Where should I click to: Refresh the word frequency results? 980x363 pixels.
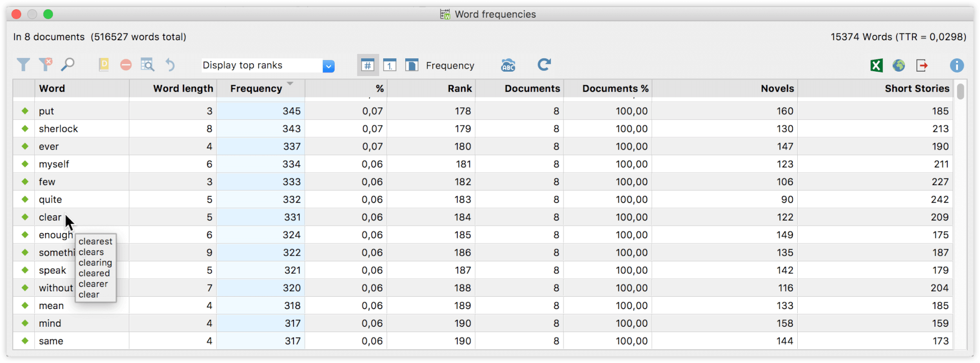pos(544,65)
